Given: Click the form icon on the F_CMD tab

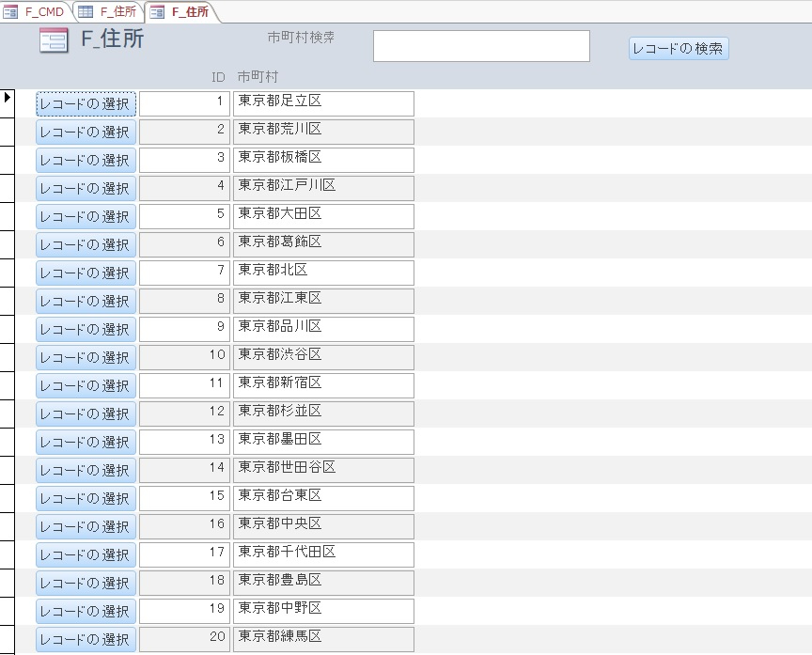Looking at the screenshot, I should click(11, 9).
